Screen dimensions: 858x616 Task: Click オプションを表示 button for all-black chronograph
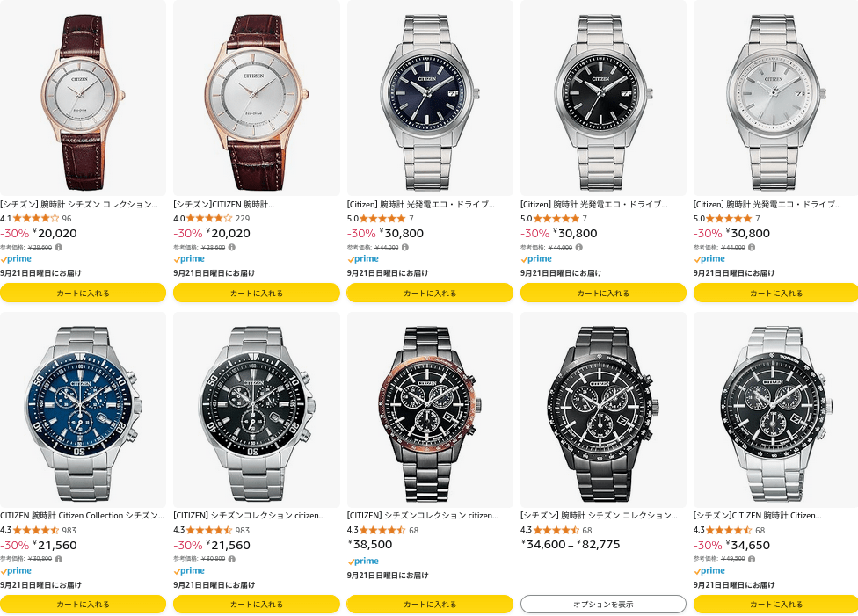tap(603, 604)
